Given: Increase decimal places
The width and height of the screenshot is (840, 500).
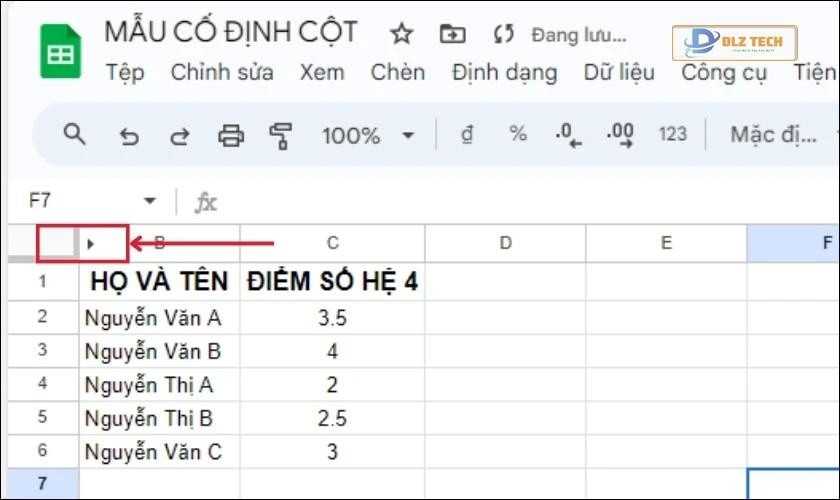Looking at the screenshot, I should coord(621,135).
